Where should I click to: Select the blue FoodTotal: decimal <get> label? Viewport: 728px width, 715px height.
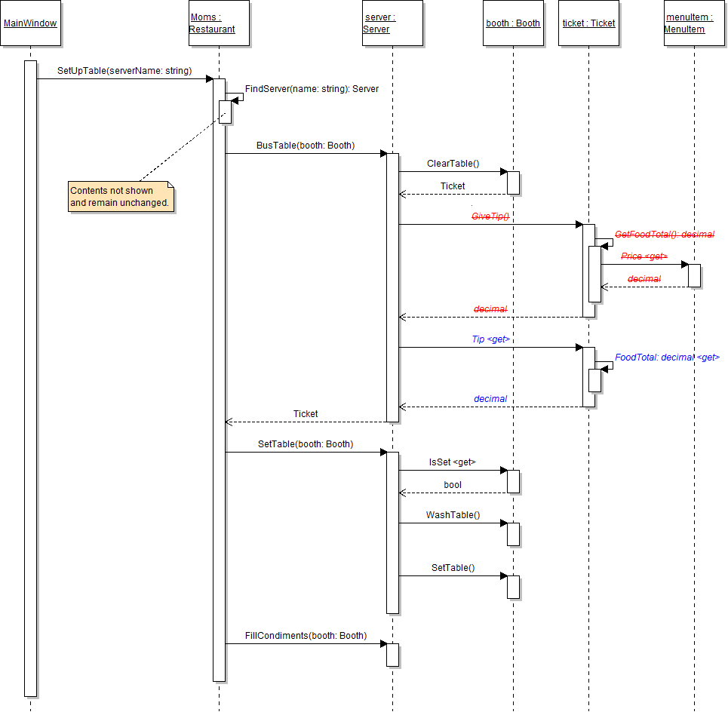(x=667, y=357)
